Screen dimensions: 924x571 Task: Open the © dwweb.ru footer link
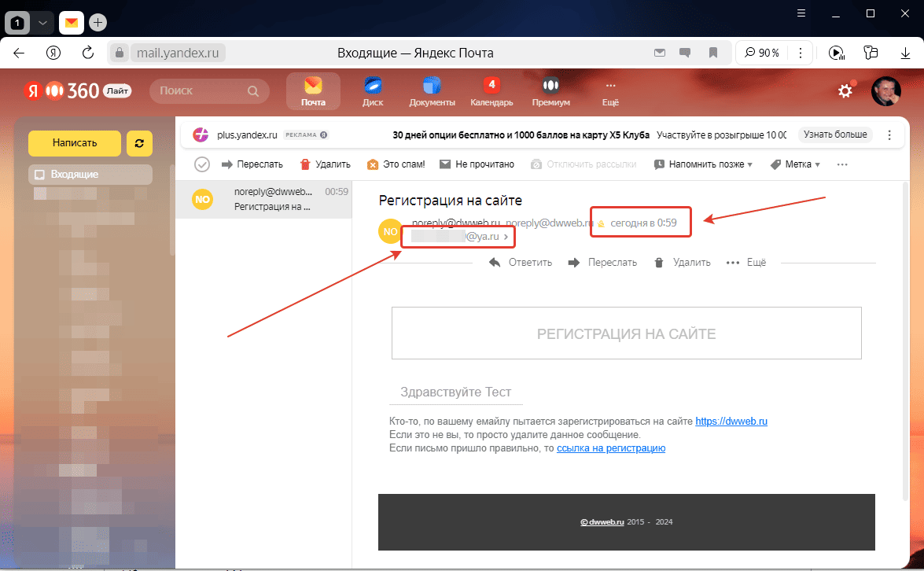point(602,522)
